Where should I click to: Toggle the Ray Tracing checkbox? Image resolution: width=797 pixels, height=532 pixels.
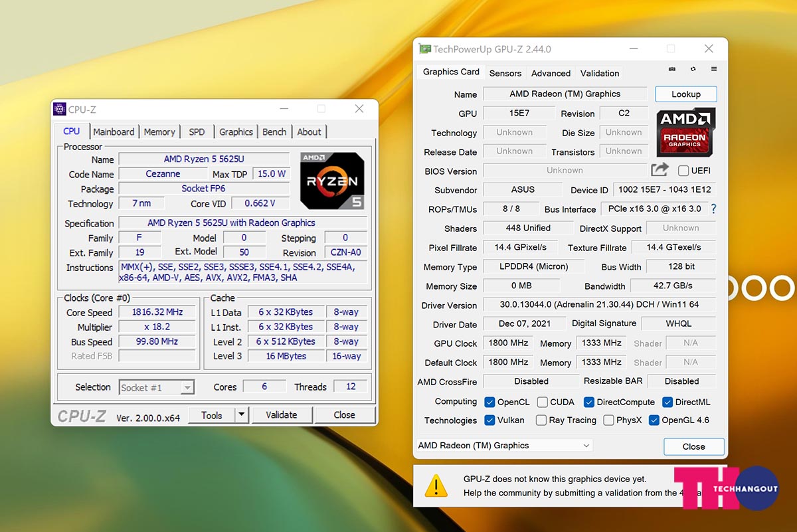[x=541, y=420]
